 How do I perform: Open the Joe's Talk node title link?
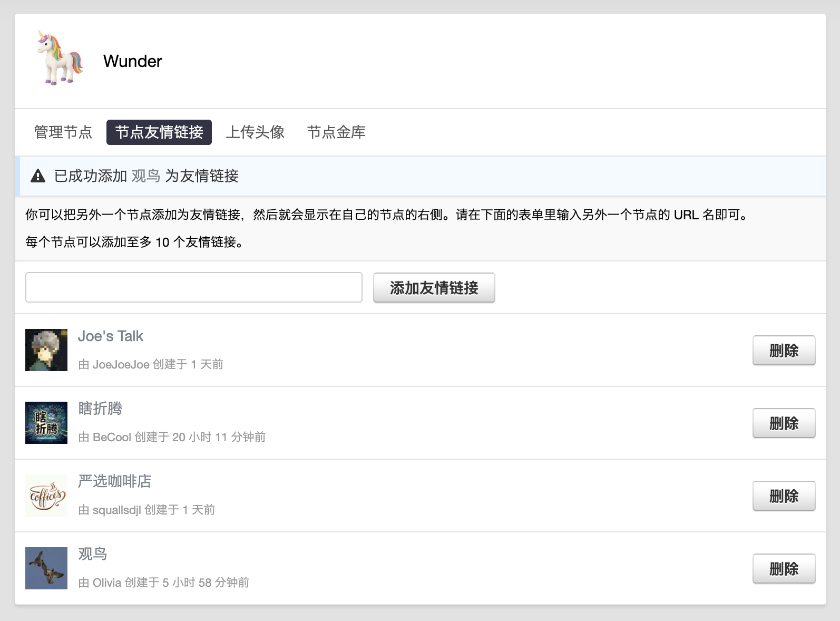click(x=111, y=336)
